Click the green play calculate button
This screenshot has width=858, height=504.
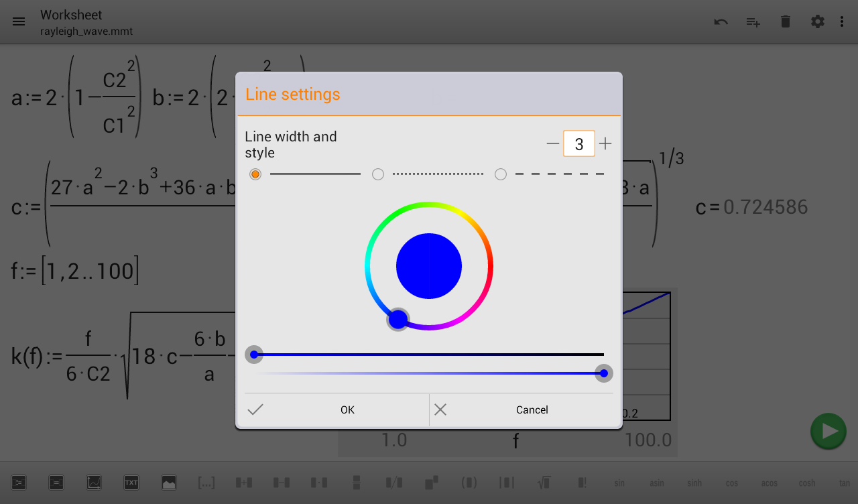pos(828,431)
